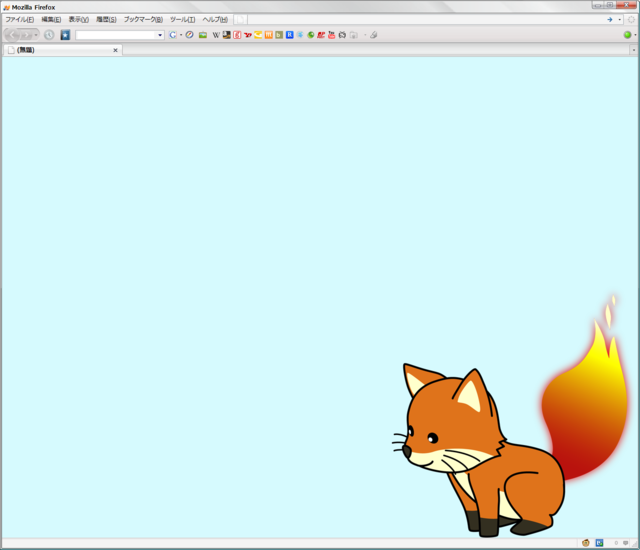This screenshot has height=550, width=640.
Task: Click the orange 'm' square bookmark icon
Action: pyautogui.click(x=269, y=35)
